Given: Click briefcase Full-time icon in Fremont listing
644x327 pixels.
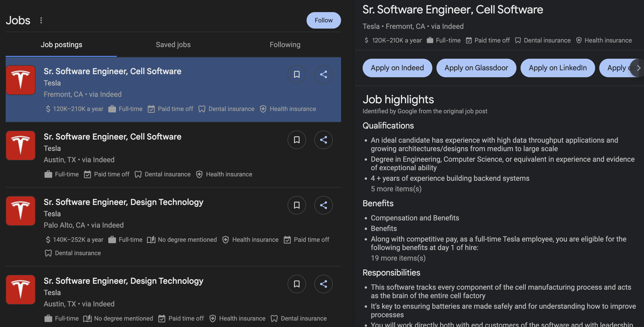Looking at the screenshot, I should click(112, 109).
